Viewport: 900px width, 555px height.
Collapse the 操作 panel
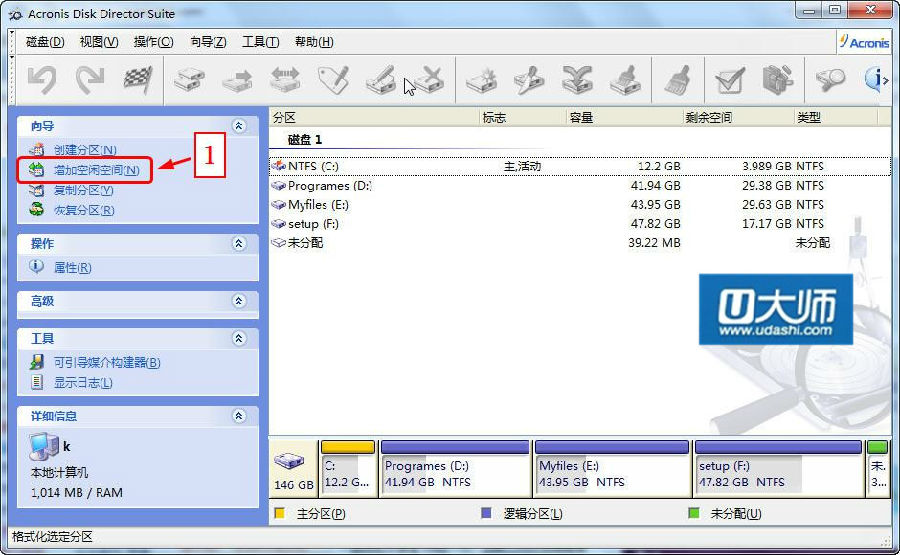pos(238,244)
